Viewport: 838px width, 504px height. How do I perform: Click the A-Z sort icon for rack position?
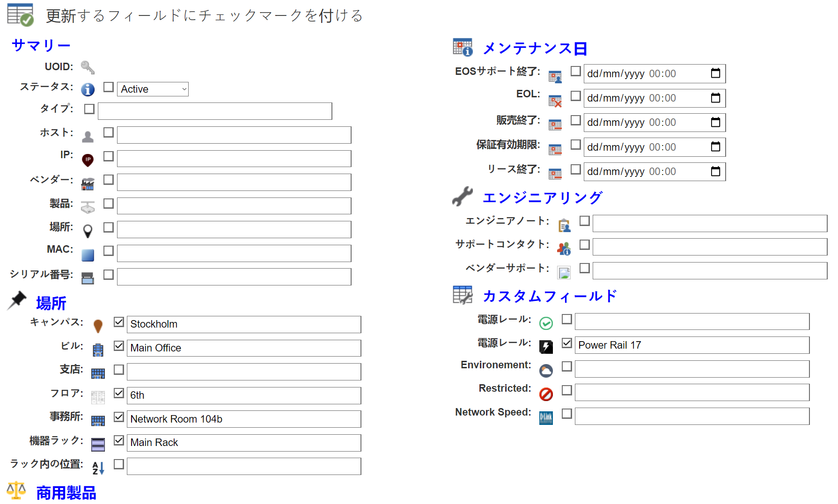click(x=98, y=467)
